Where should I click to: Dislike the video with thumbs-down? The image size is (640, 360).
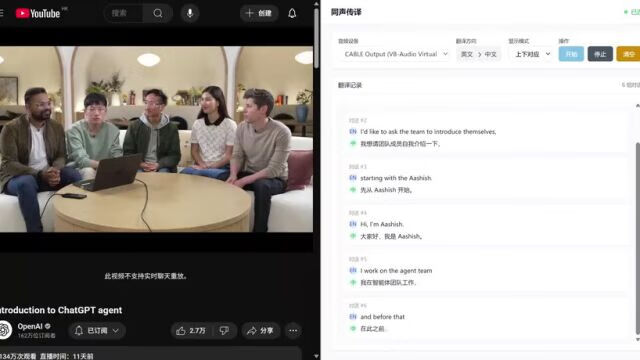[x=224, y=331]
